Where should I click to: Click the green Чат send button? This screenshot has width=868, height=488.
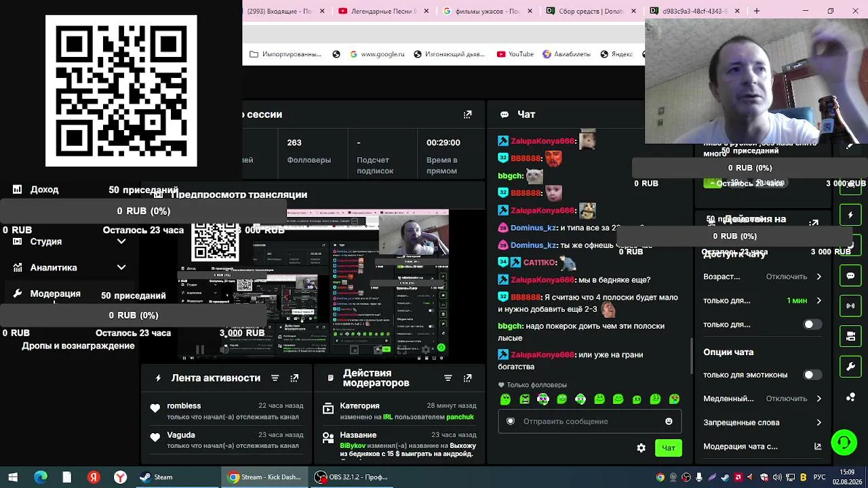coord(669,448)
